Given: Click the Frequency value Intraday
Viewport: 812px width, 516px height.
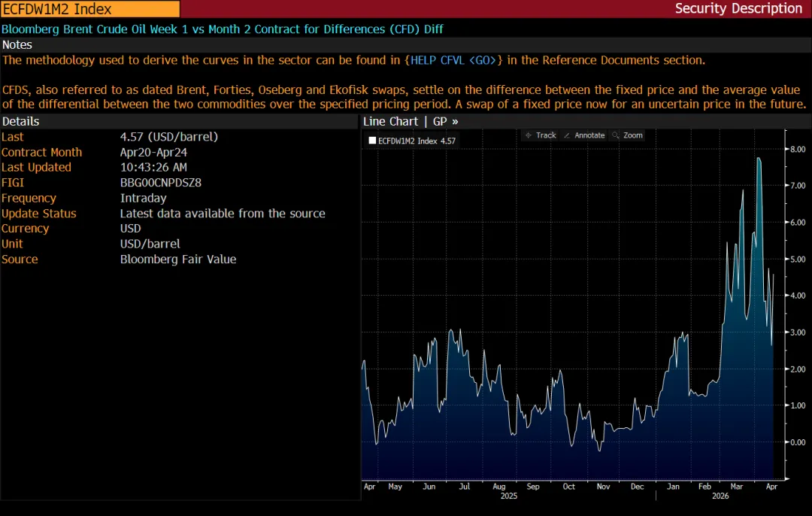Looking at the screenshot, I should coord(144,198).
